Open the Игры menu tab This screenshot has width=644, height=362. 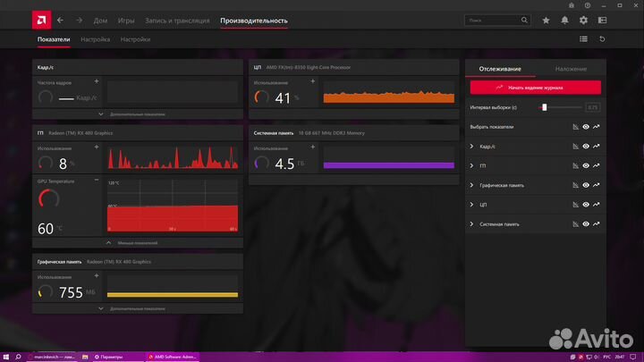coord(126,21)
